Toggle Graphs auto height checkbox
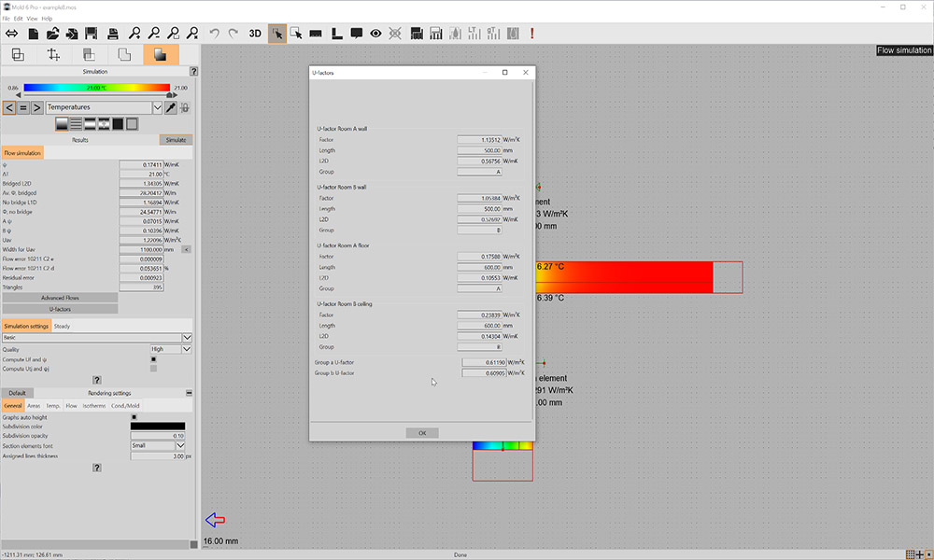The image size is (934, 560). 134,417
